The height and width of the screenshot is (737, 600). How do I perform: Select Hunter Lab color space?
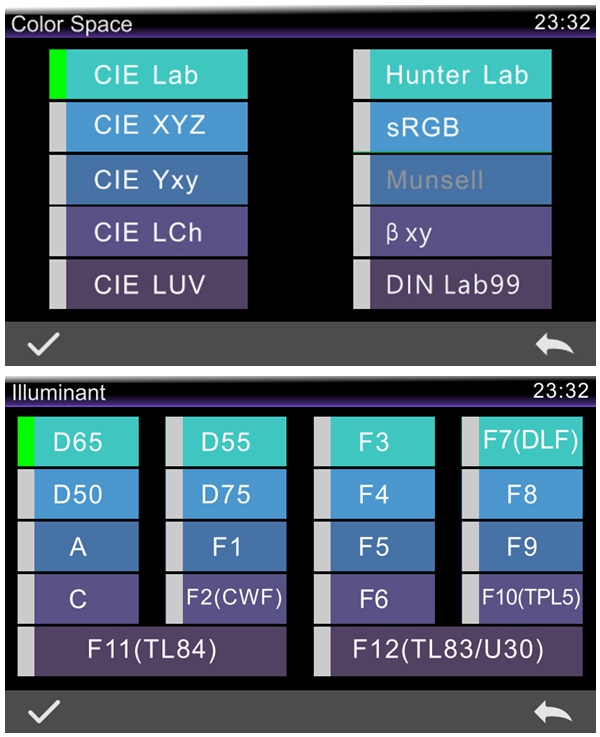456,75
